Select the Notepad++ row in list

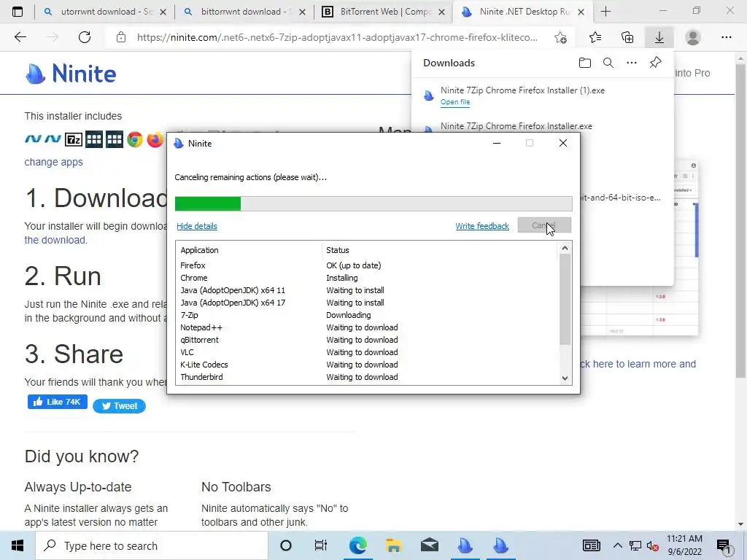(x=367, y=327)
